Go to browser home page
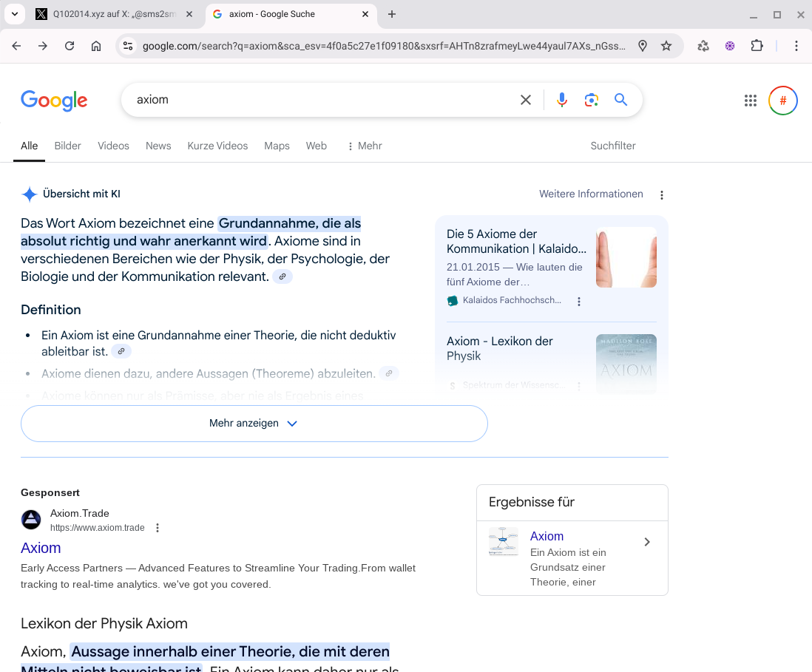Viewport: 812px width, 672px height. click(96, 46)
